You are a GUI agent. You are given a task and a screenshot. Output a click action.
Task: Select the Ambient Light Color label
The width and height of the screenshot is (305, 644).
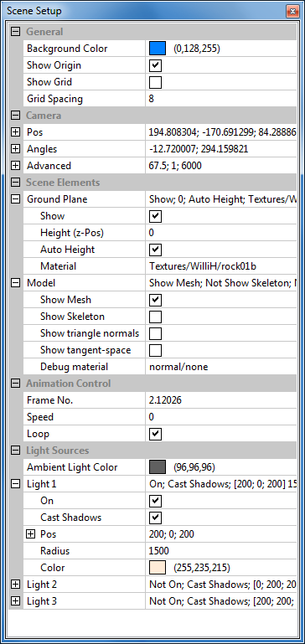(x=72, y=467)
